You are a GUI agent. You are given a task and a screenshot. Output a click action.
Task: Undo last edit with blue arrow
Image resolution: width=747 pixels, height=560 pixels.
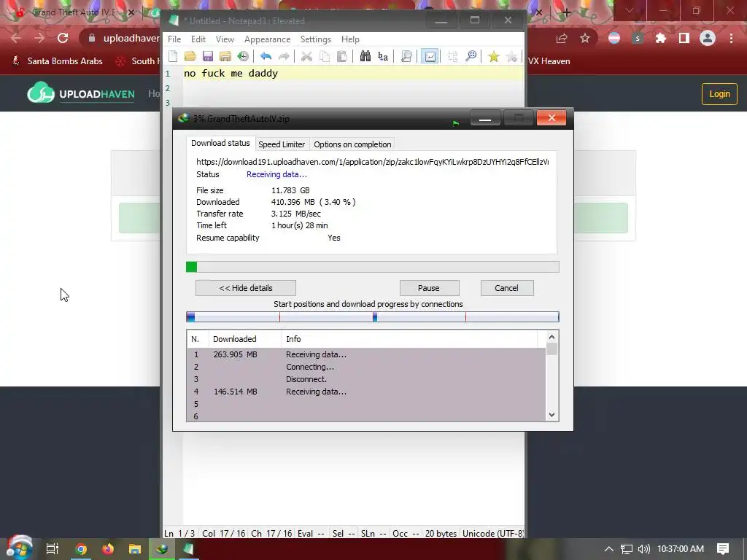pos(266,57)
